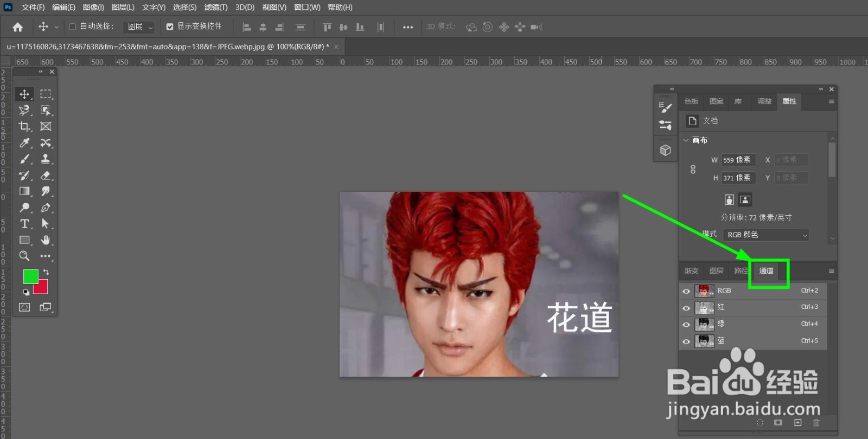Show more alignment options ellipsis

click(x=408, y=27)
